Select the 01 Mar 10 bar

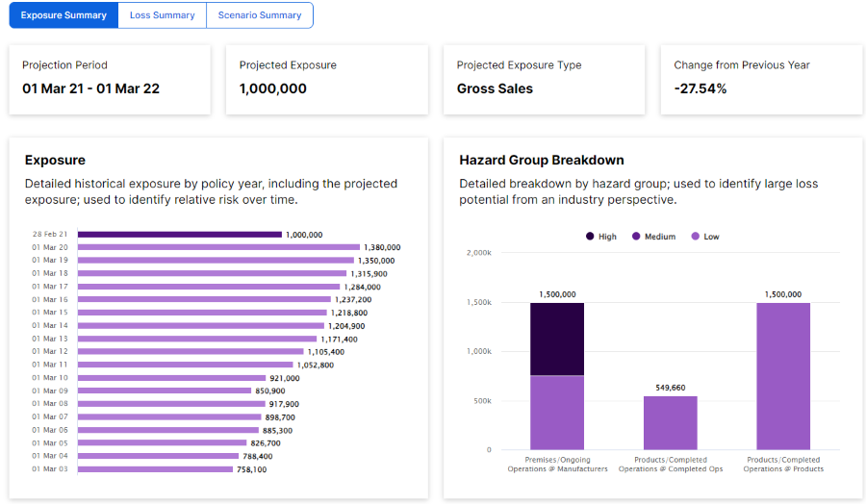(171, 378)
